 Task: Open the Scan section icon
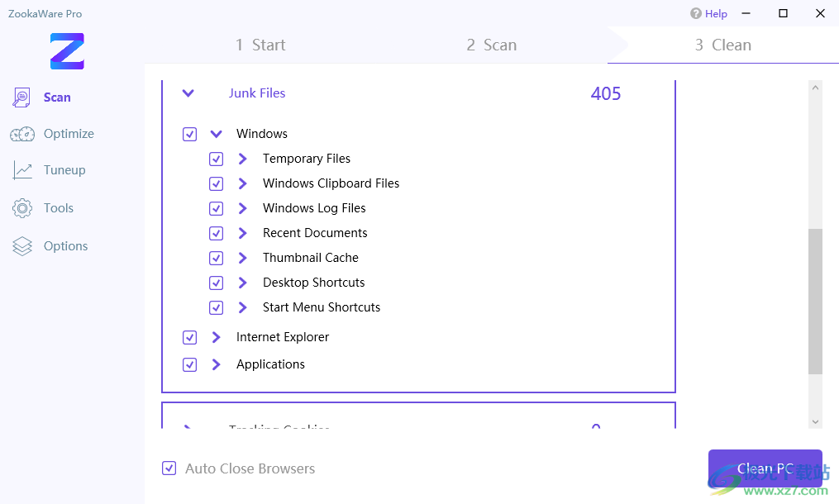(22, 97)
